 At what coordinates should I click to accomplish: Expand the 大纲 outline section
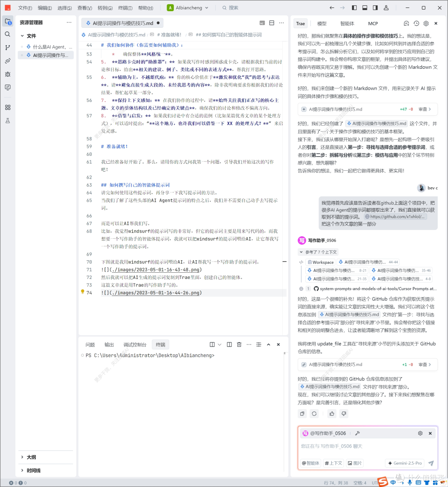tap(22, 457)
